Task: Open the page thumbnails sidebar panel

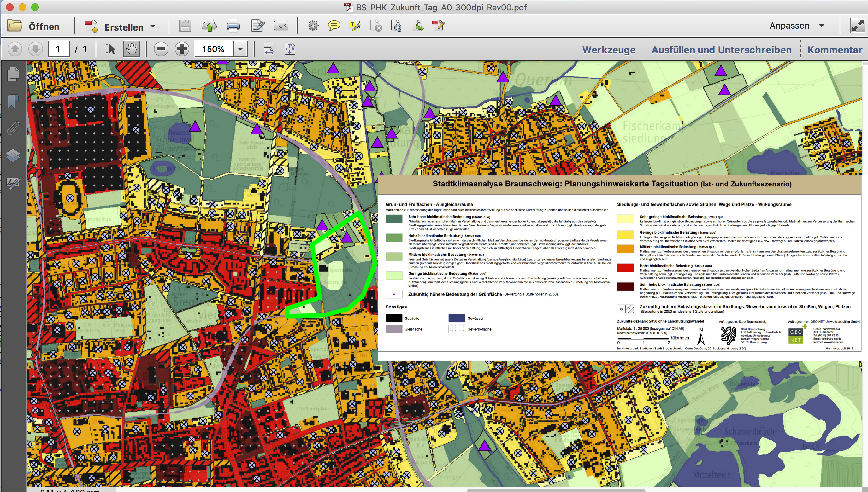Action: [13, 74]
